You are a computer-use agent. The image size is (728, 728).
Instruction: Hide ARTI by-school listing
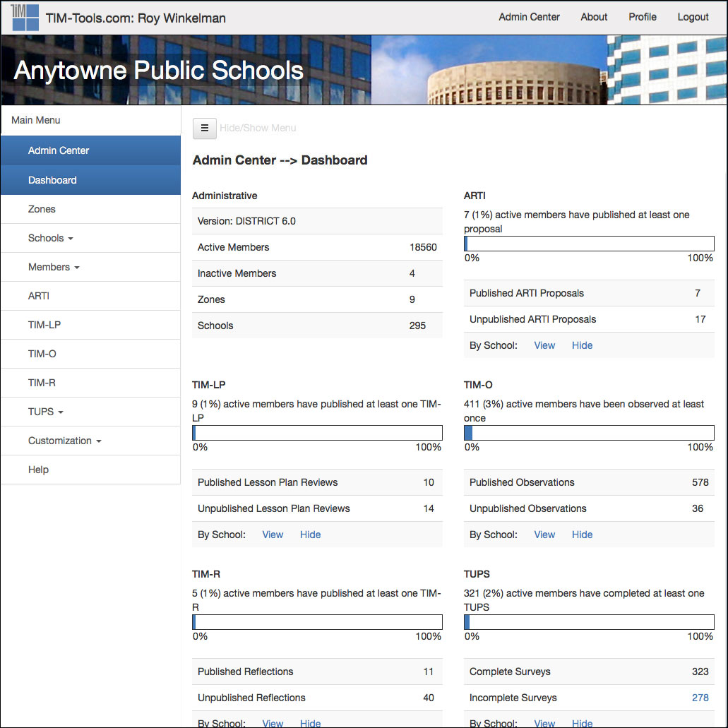point(582,345)
